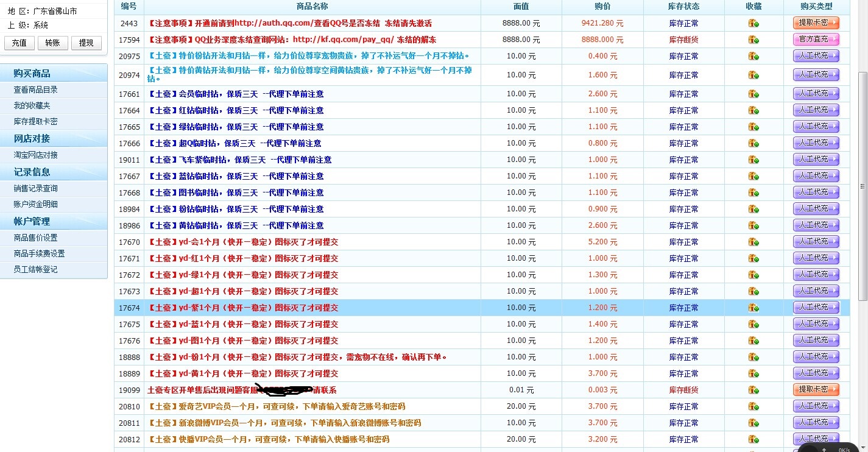Screen dimensions: 868x452
Task: Collapse the 帐户管理 sidebar section header
Action: (x=54, y=221)
